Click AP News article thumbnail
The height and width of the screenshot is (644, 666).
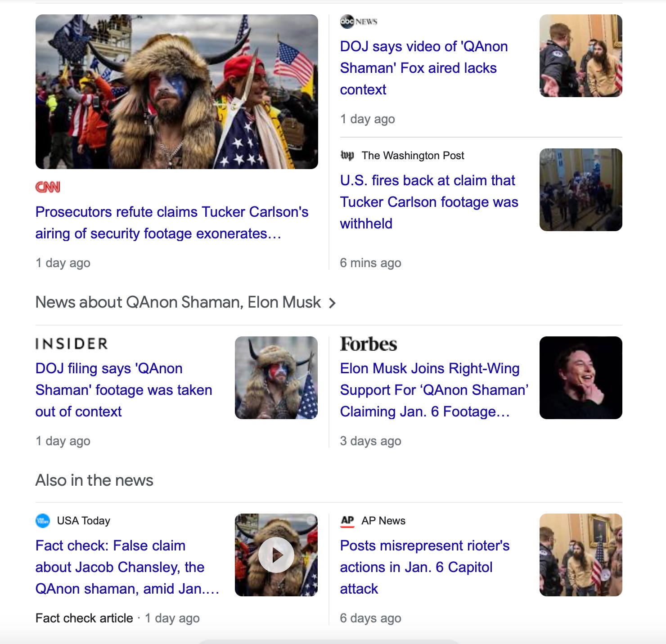click(x=581, y=555)
